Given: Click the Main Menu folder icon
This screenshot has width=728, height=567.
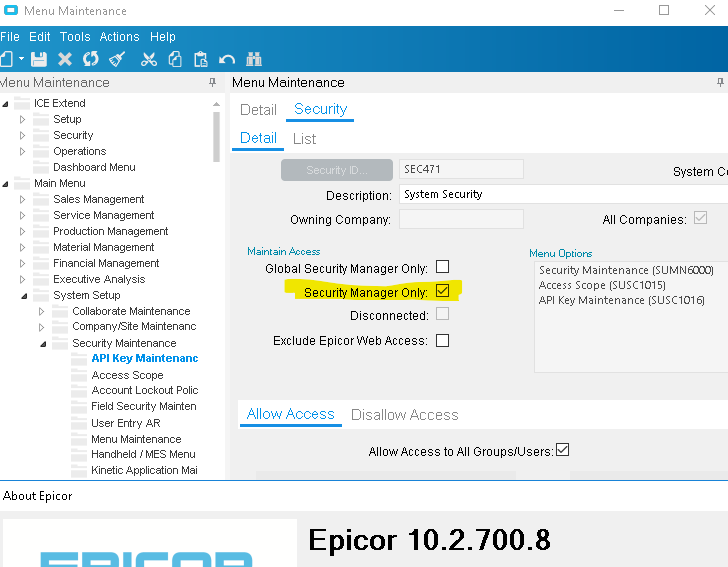Looking at the screenshot, I should click(x=22, y=183).
